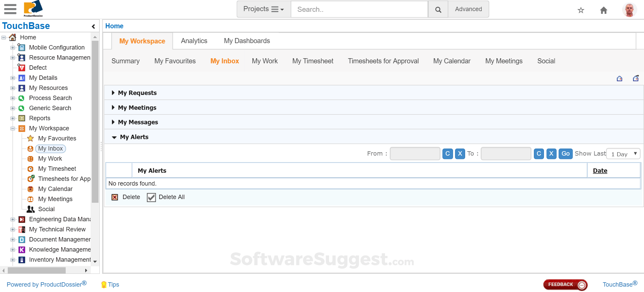This screenshot has height=292, width=644.
Task: Click the Powered by ProductDossier link
Action: tap(46, 284)
